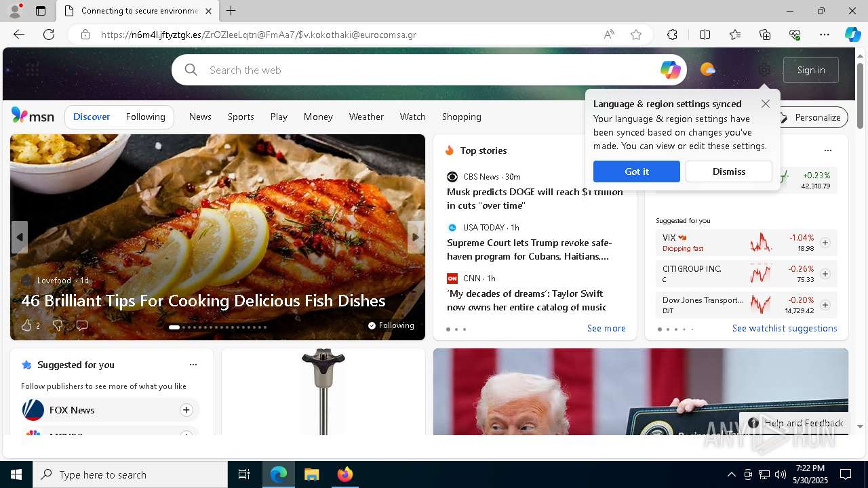Screen dimensions: 868x488
Task: Open File Explorer from taskbar
Action: (311, 474)
